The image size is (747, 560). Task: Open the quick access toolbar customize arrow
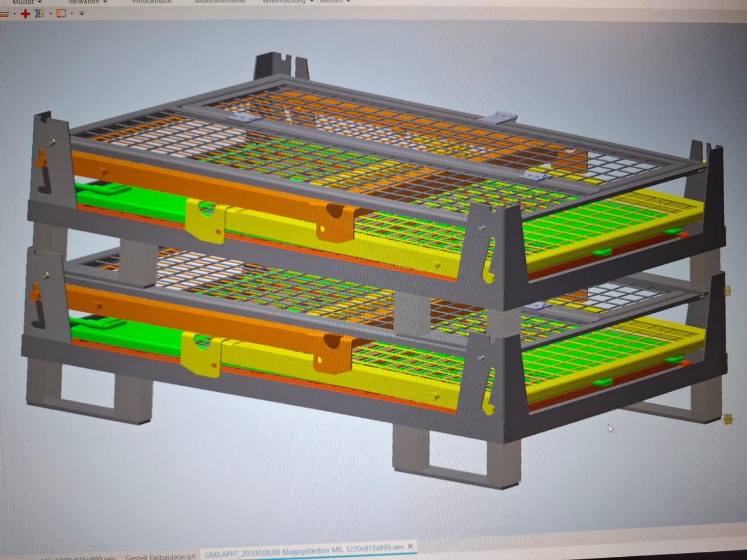click(82, 13)
